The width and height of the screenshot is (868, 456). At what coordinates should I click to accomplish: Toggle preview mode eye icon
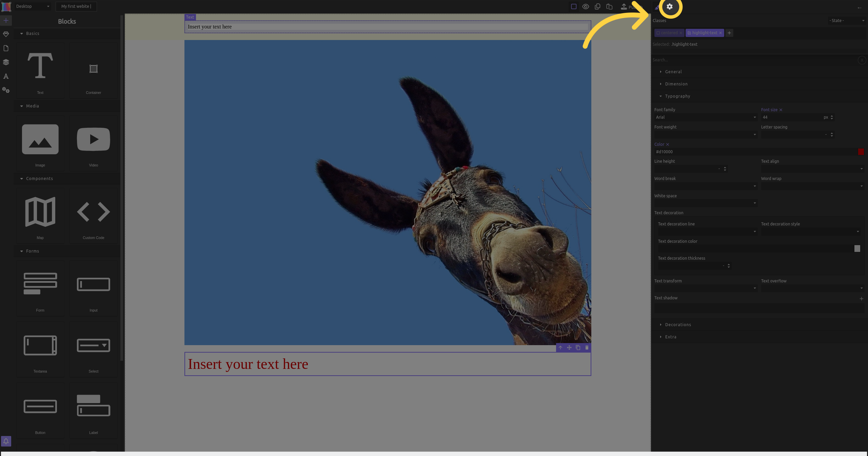pyautogui.click(x=586, y=6)
